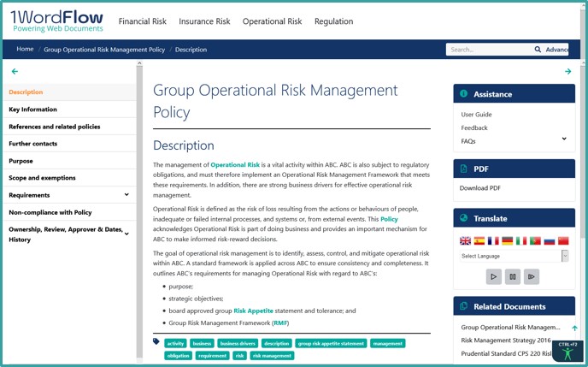The image size is (588, 367).
Task: Open the Financial Risk menu
Action: click(x=143, y=21)
